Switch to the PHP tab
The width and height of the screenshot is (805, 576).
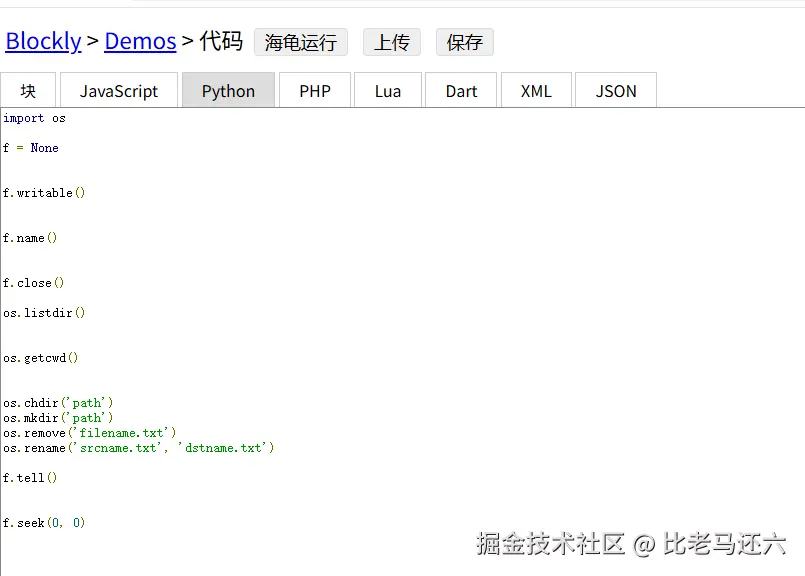(315, 91)
